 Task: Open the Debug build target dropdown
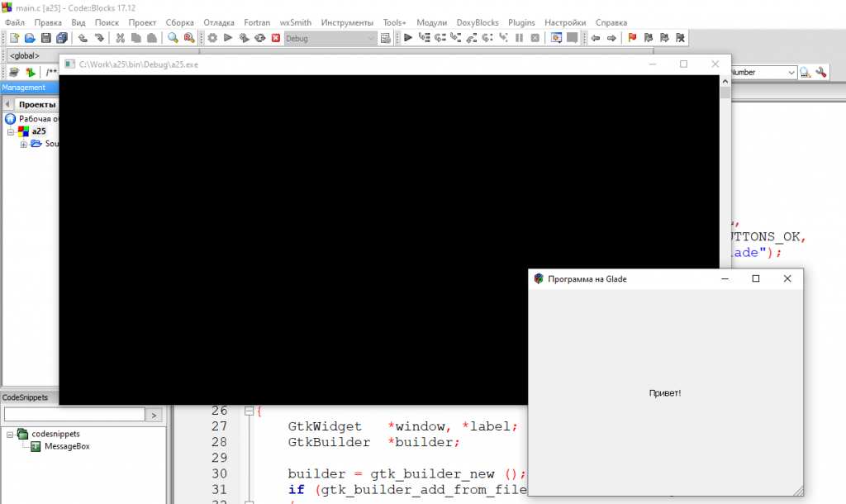click(330, 38)
